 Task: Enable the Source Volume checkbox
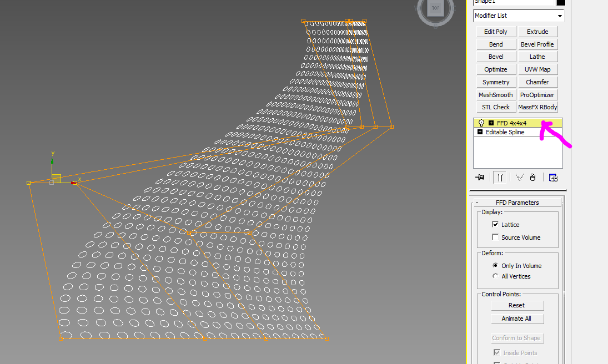pos(495,237)
